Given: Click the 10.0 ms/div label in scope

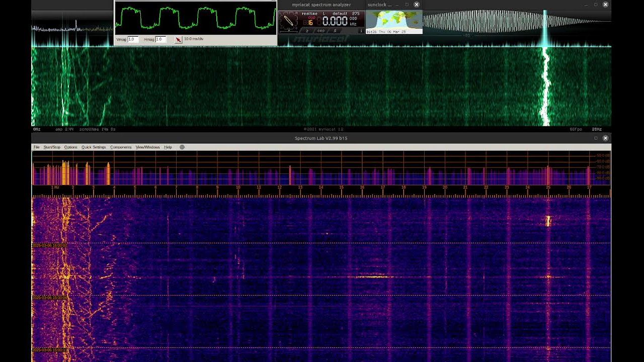Looking at the screenshot, I should pyautogui.click(x=194, y=39).
